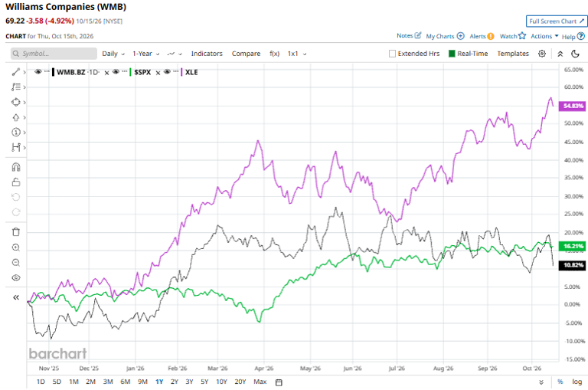Open Alerts
This screenshot has height=390, width=588.
tap(482, 36)
